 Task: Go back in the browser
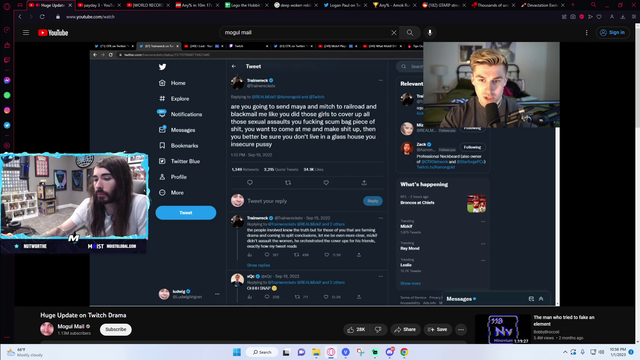[x=20, y=17]
